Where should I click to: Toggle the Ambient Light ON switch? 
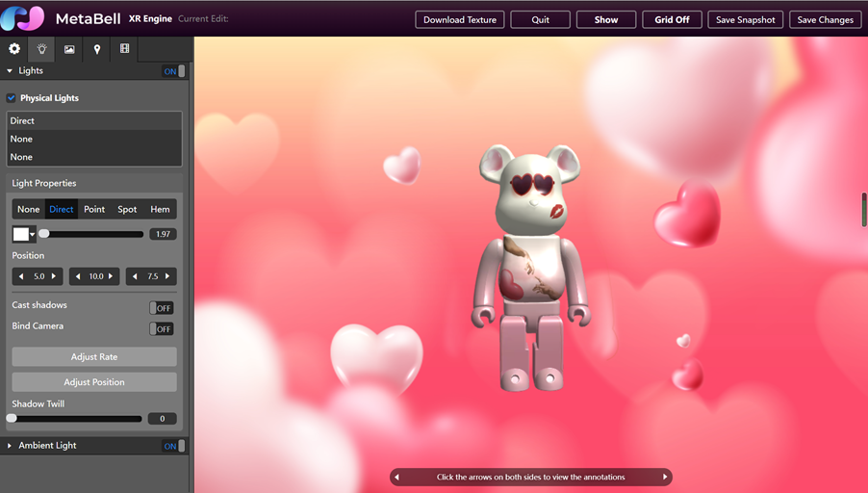coord(174,446)
